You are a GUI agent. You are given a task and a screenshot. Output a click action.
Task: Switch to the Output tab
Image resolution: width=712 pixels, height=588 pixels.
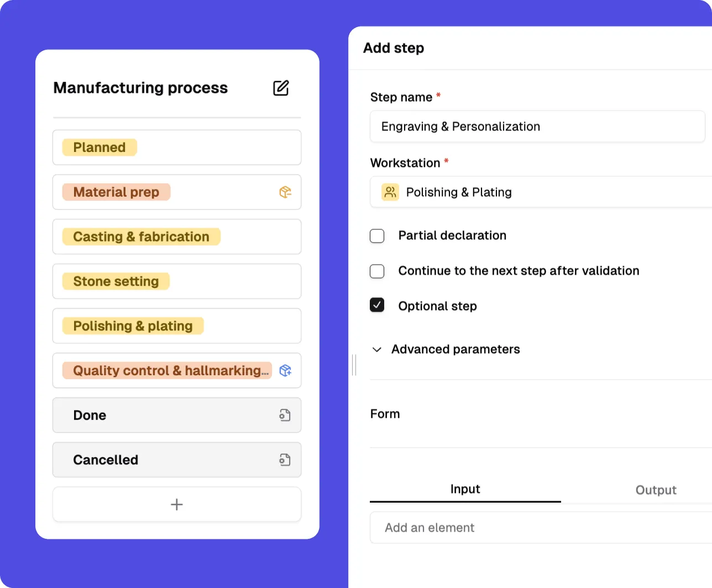[656, 490]
